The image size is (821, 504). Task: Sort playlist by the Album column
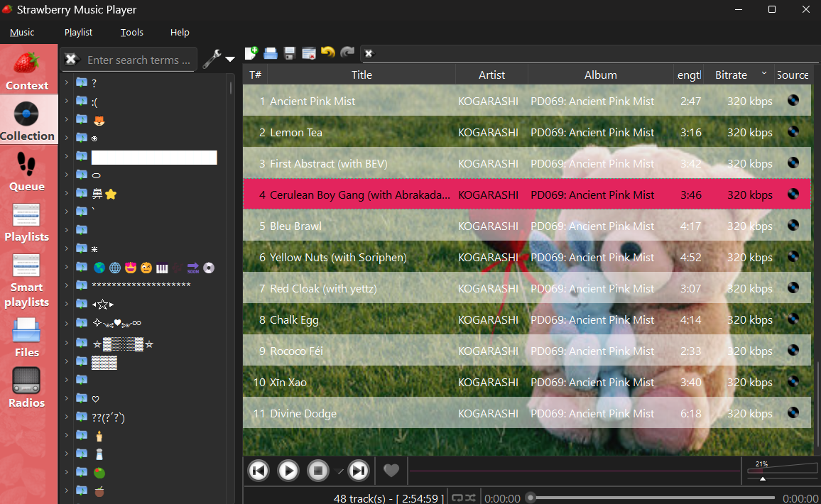(601, 75)
